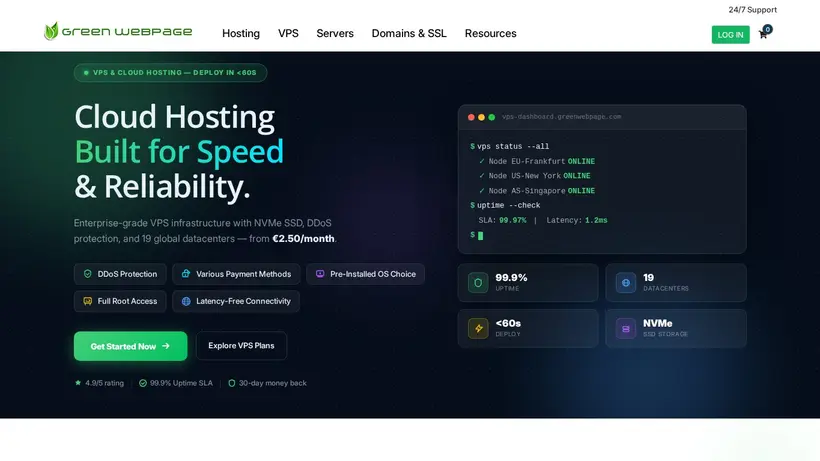Click the Latency 1.2ms value

pyautogui.click(x=596, y=221)
